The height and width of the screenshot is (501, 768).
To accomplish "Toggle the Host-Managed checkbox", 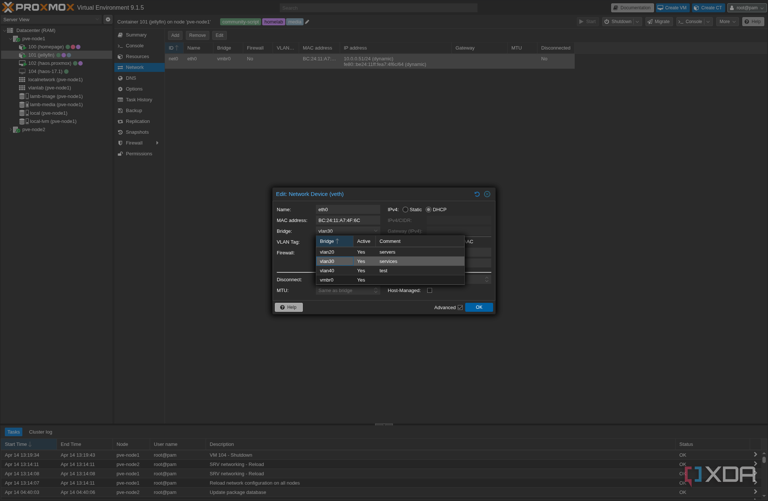I will point(430,290).
